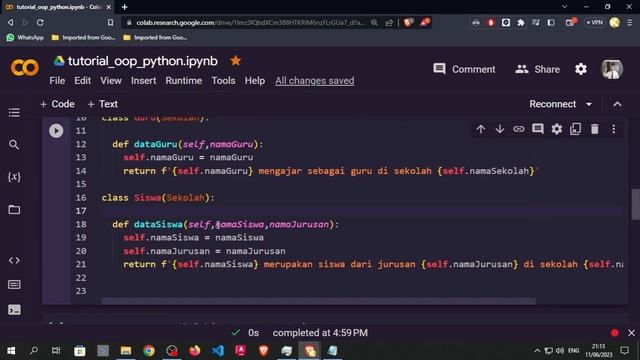Copy link to the cell
640x360 pixels.
click(519, 129)
